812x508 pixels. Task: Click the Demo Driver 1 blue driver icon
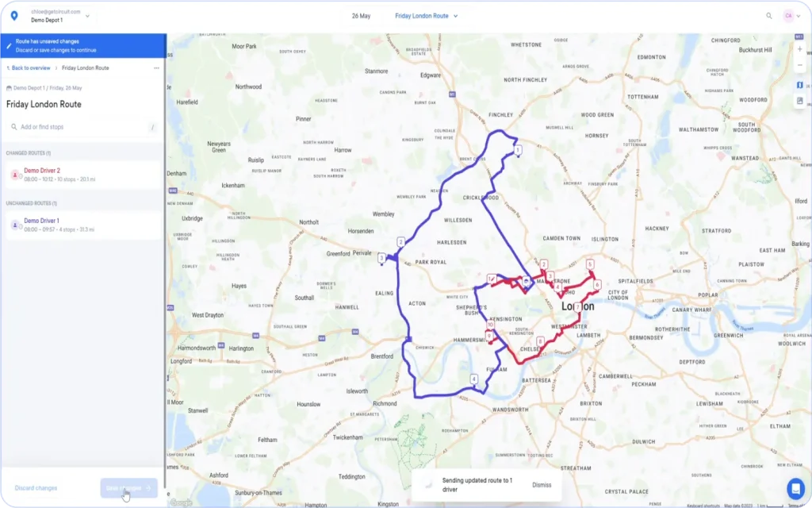click(15, 225)
